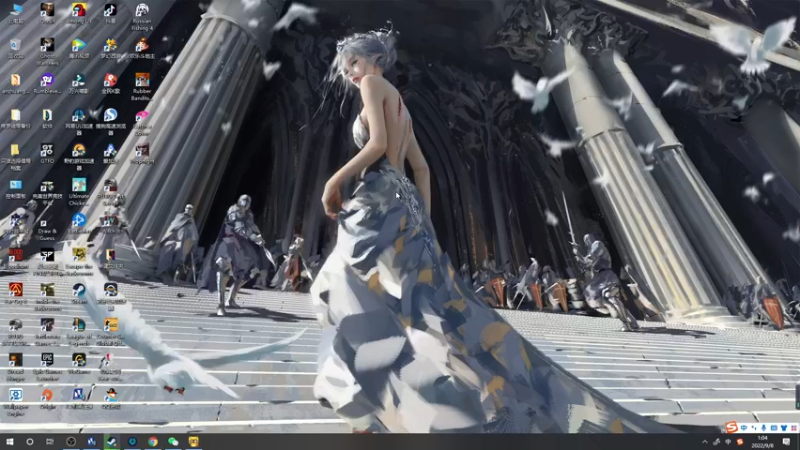800x450 pixels.
Task: Open Sogou browser desktop shortcut
Action: pos(110,115)
